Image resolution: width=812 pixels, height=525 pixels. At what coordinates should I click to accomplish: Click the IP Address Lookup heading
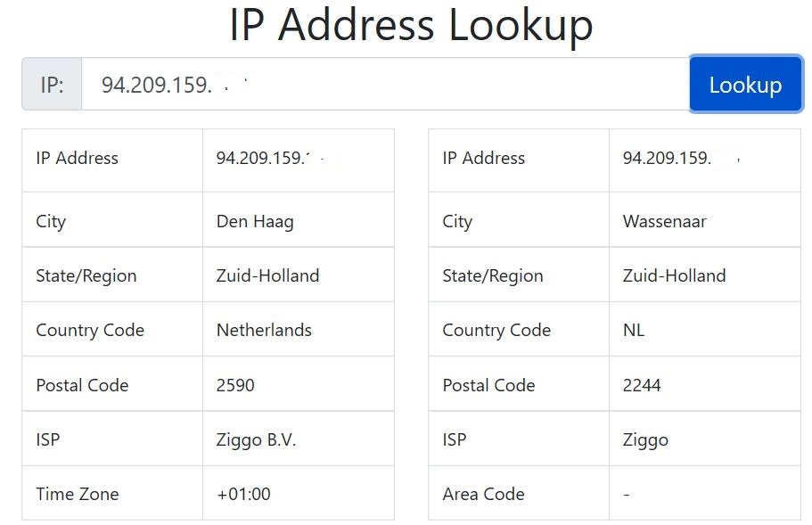[411, 25]
